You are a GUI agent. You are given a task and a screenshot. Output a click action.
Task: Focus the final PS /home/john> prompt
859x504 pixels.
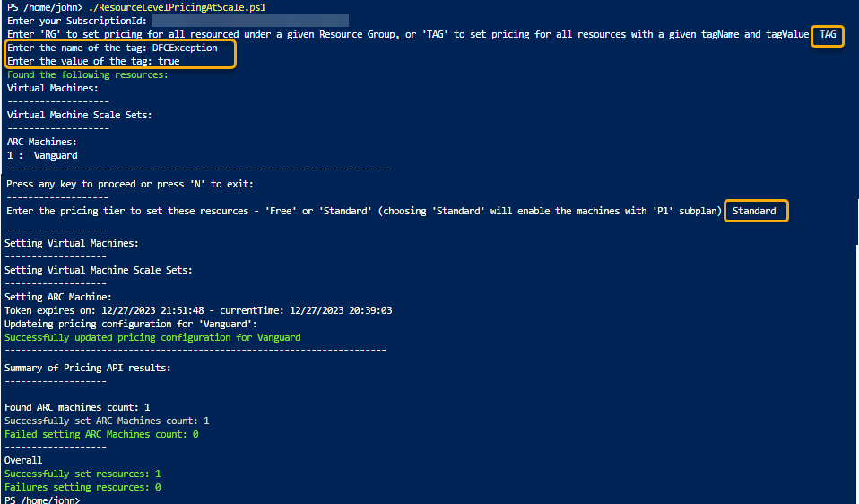tap(42, 500)
